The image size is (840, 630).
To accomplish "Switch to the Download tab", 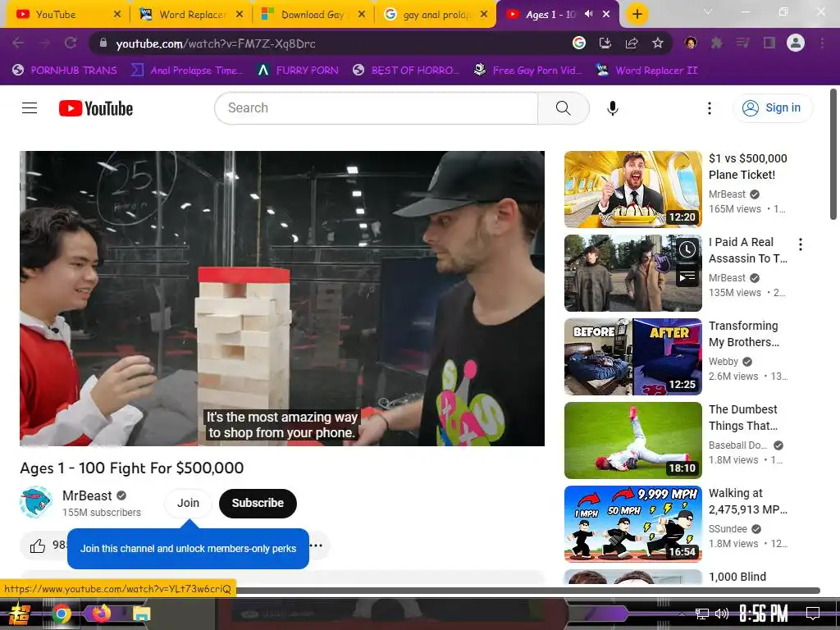I will pos(312,15).
